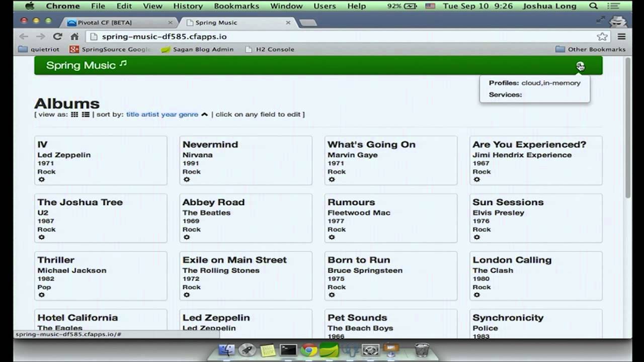644x362 pixels.
Task: Go back to the previous page
Action: tap(23, 36)
